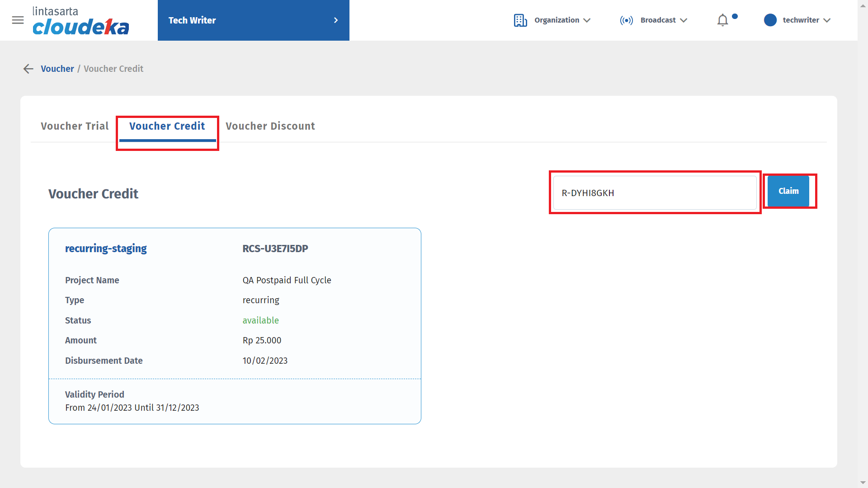Open the recurring-staging voucher title
868x488 pixels.
[106, 249]
